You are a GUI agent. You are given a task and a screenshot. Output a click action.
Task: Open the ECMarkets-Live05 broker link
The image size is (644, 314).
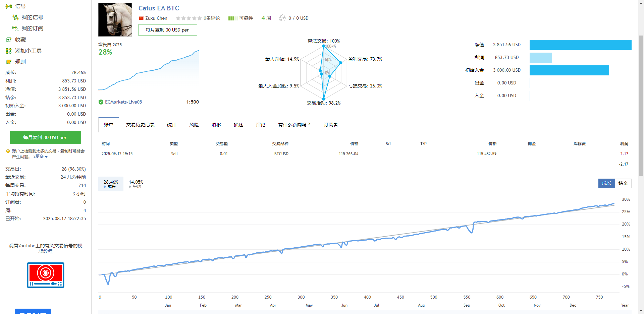(x=123, y=102)
